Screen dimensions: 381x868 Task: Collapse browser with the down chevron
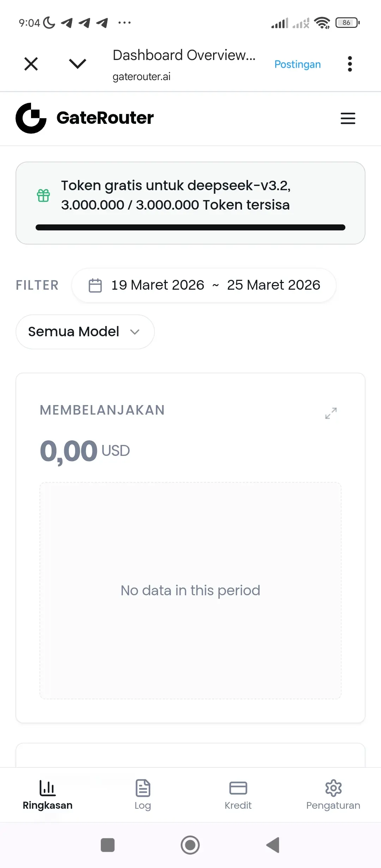pos(78,64)
